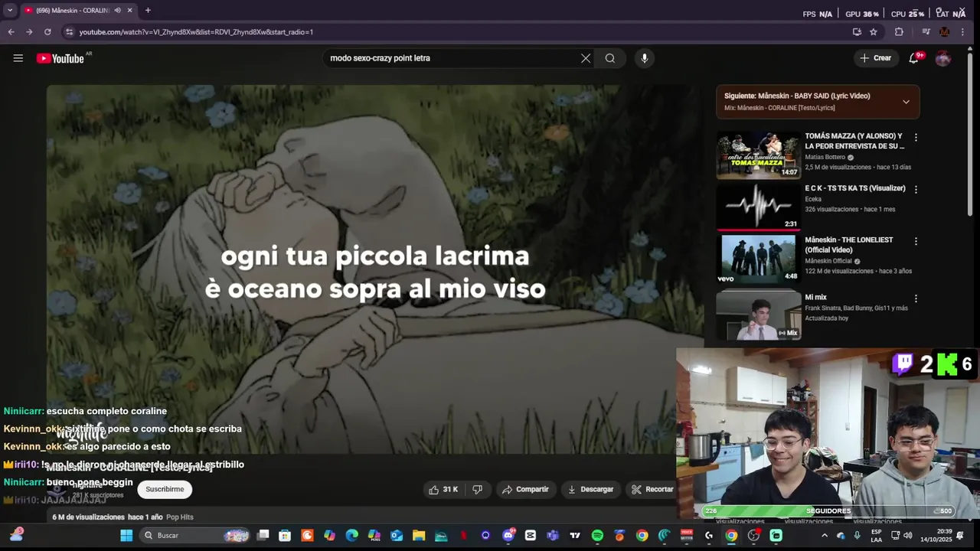The height and width of the screenshot is (551, 980).
Task: Open media controls in browser toolbar
Action: (x=926, y=32)
